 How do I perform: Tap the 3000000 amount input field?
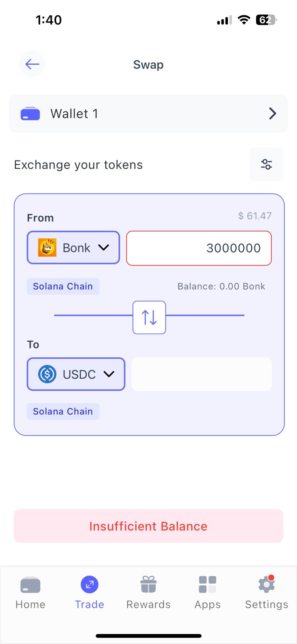pyautogui.click(x=199, y=248)
